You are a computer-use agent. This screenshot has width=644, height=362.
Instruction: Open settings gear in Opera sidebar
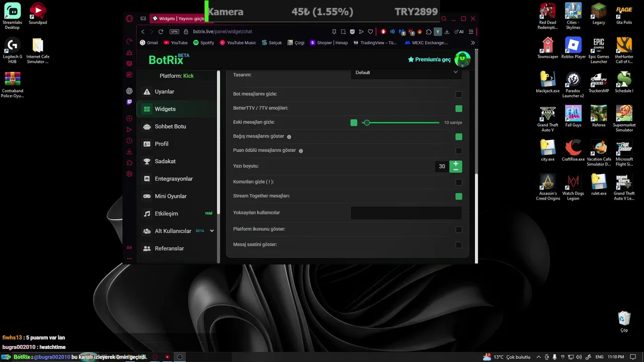click(x=129, y=174)
